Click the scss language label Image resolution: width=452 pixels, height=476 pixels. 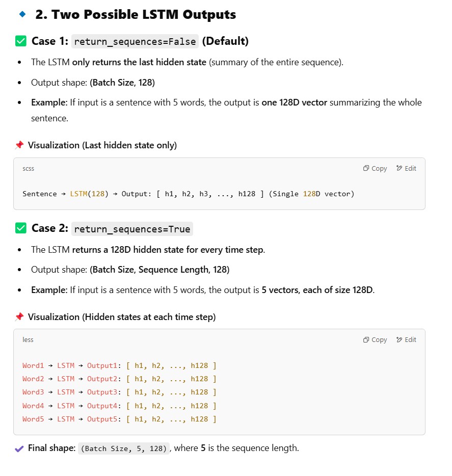29,168
